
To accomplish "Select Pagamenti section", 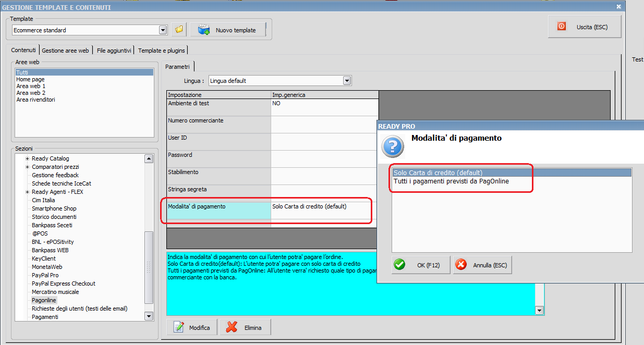I will (45, 317).
